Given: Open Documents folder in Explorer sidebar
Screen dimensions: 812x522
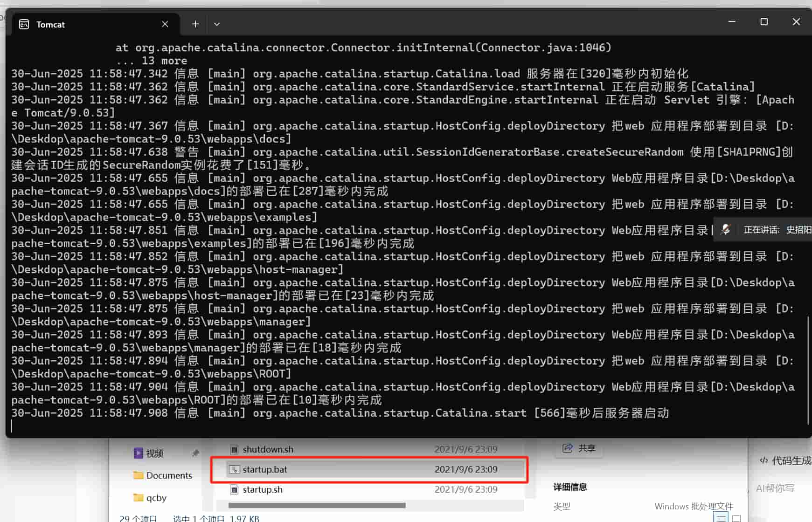Looking at the screenshot, I should (163, 475).
